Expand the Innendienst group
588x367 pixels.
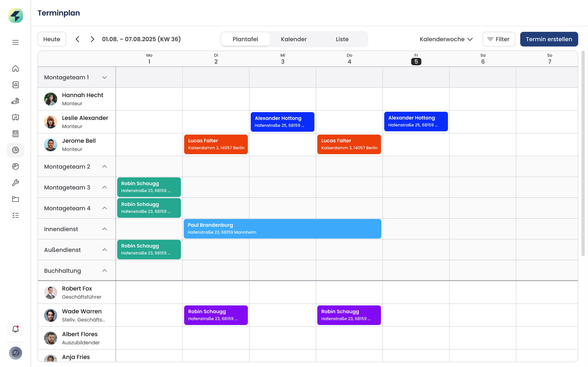click(x=105, y=229)
